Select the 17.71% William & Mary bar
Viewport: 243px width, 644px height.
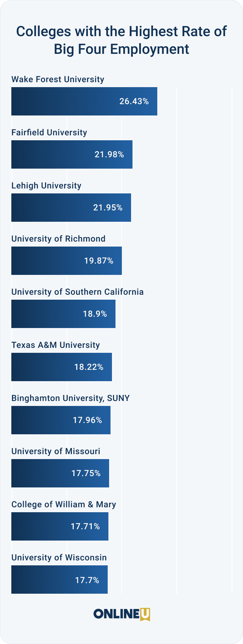60,526
